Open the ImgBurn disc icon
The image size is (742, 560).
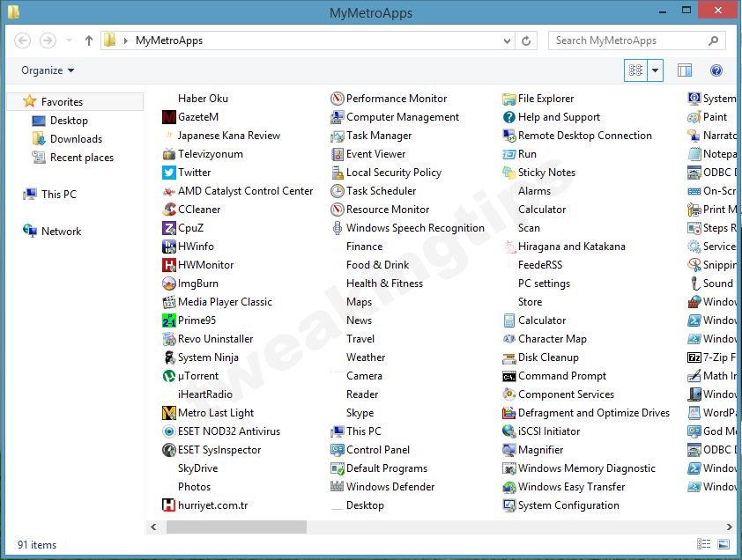169,284
